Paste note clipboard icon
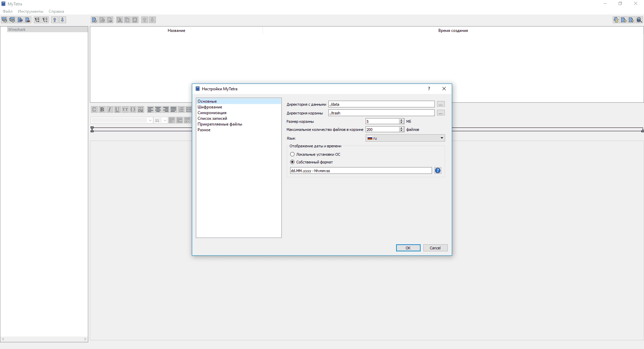 point(135,20)
